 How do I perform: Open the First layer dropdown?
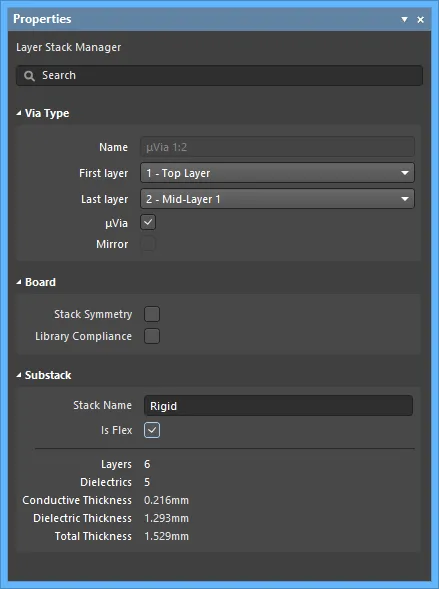pos(278,173)
